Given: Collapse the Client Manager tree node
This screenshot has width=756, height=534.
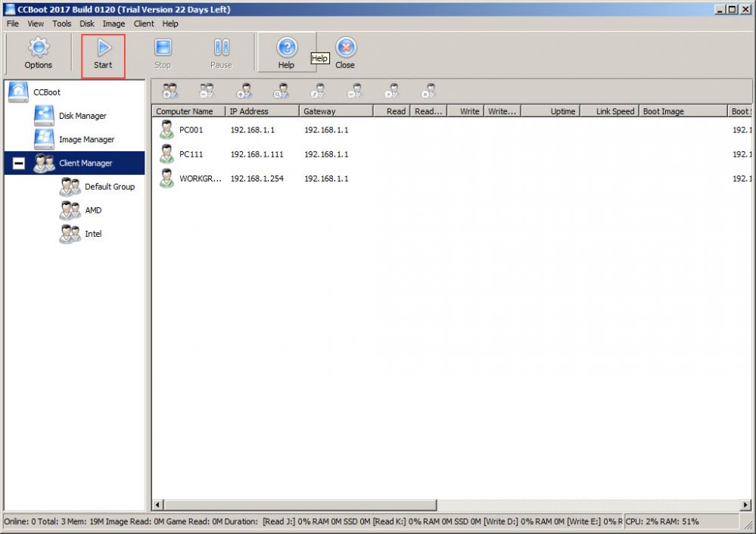Looking at the screenshot, I should click(19, 163).
